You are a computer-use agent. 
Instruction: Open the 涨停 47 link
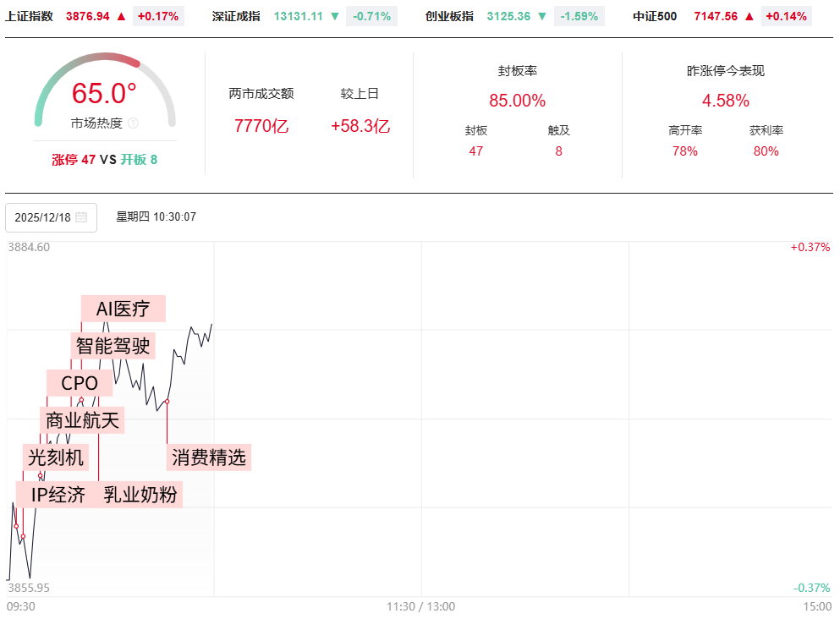(74, 160)
